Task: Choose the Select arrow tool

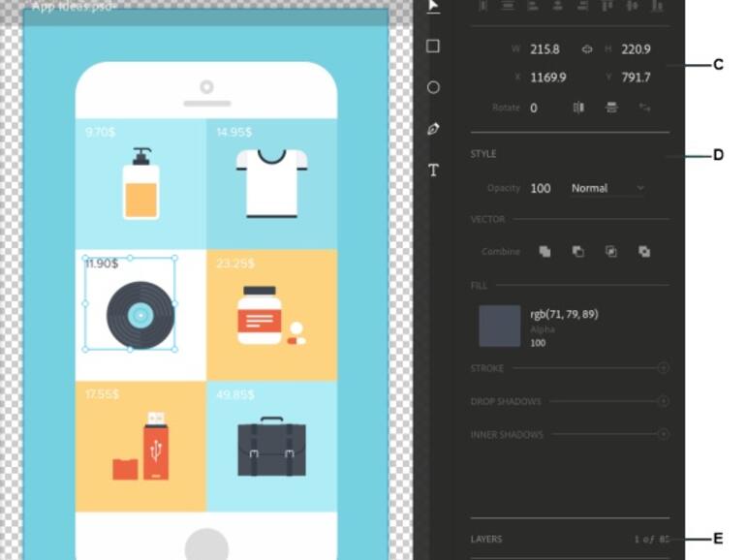Action: pos(433,6)
